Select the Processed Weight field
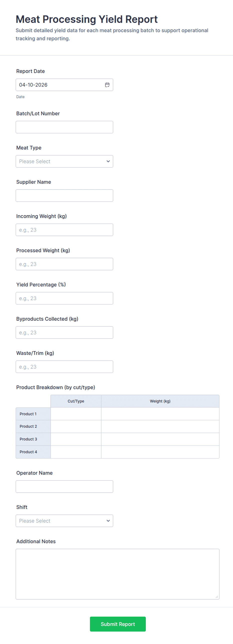 (x=64, y=264)
